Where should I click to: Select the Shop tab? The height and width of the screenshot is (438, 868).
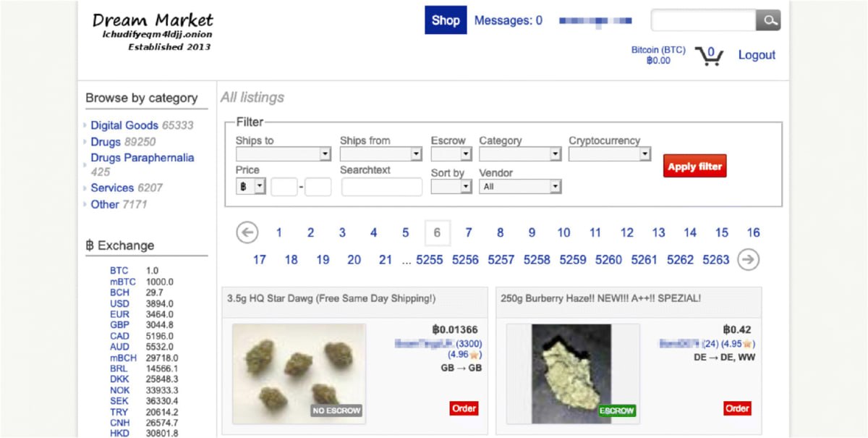pos(446,20)
